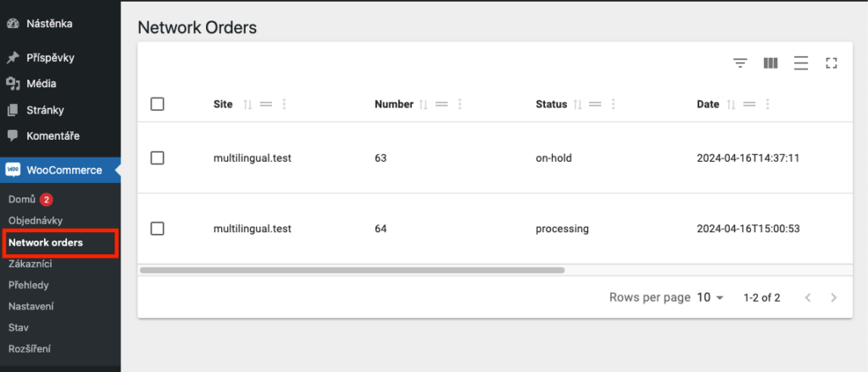Open Network orders submenu item
The width and height of the screenshot is (868, 372).
tap(46, 242)
